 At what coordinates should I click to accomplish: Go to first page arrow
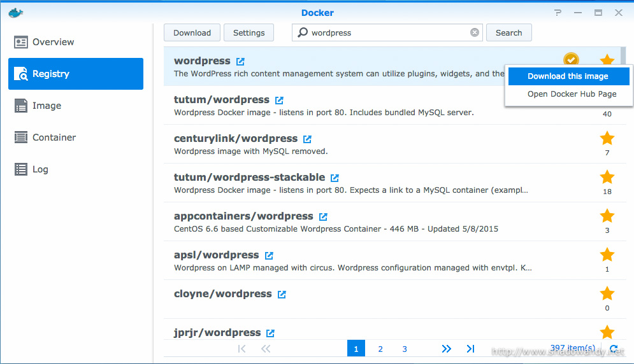(x=241, y=349)
